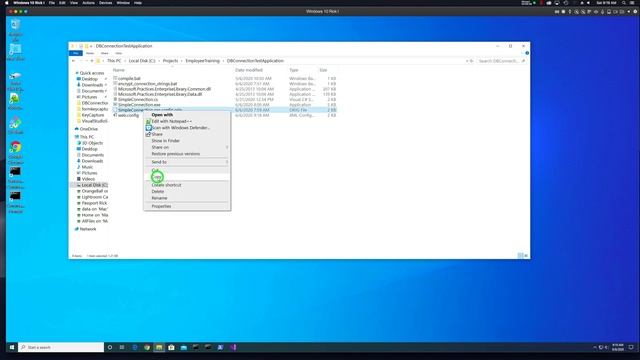Open the address bar history dropdown
640x360 pixels.
[x=467, y=61]
